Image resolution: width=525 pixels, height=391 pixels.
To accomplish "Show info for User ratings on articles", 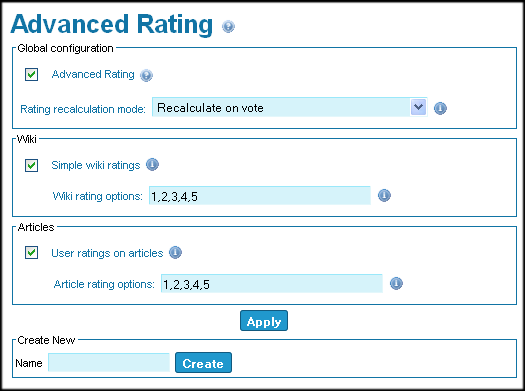I will point(175,252).
